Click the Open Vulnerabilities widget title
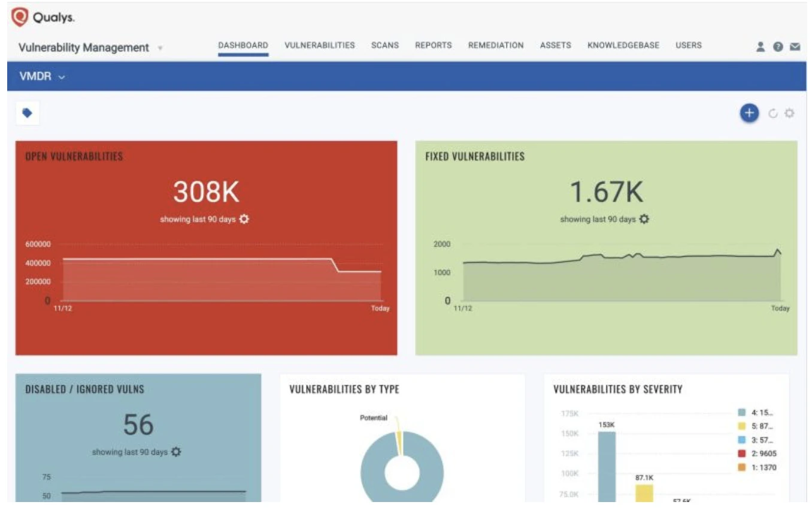This screenshot has height=517, width=812. (x=74, y=156)
